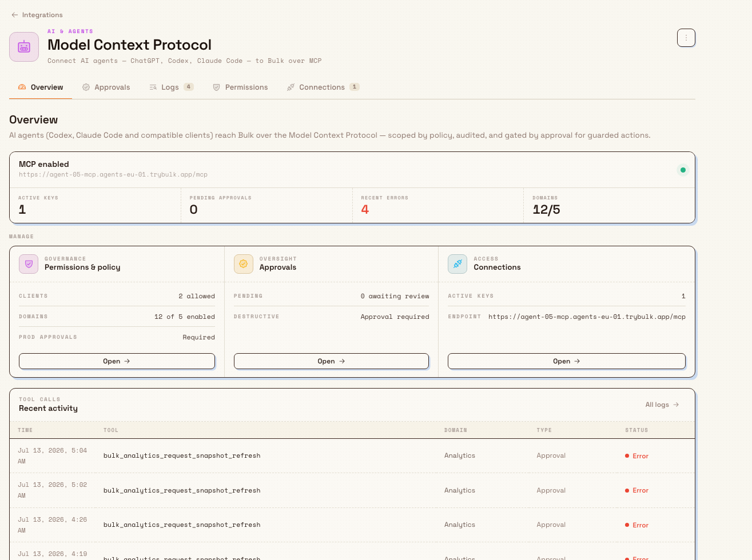Switch to the Overview tab
The height and width of the screenshot is (560, 752).
pos(41,87)
